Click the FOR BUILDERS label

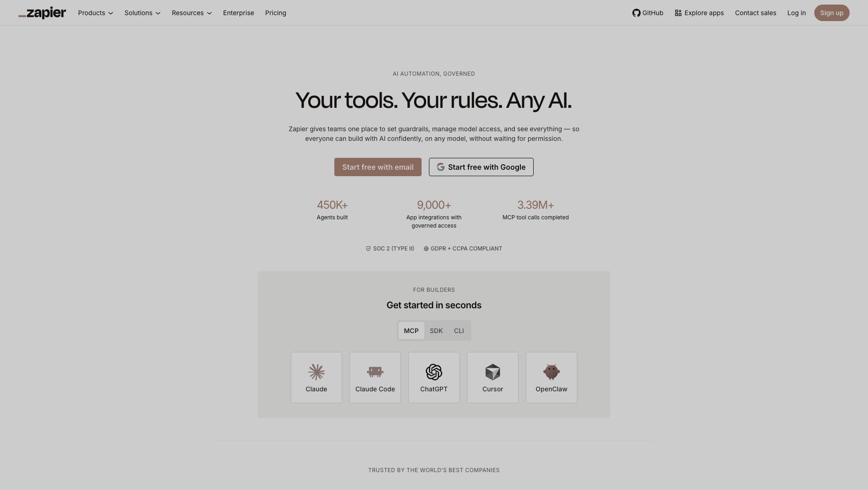434,290
